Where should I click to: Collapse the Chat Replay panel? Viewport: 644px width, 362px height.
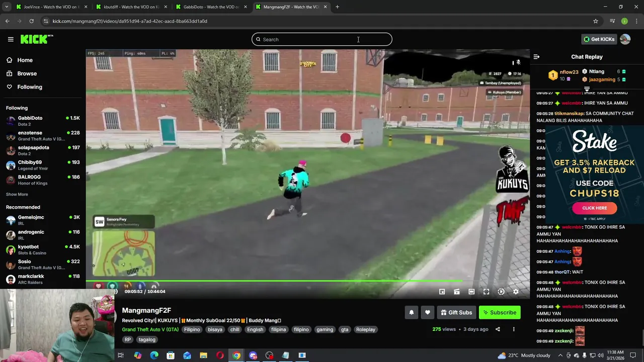coord(536,57)
